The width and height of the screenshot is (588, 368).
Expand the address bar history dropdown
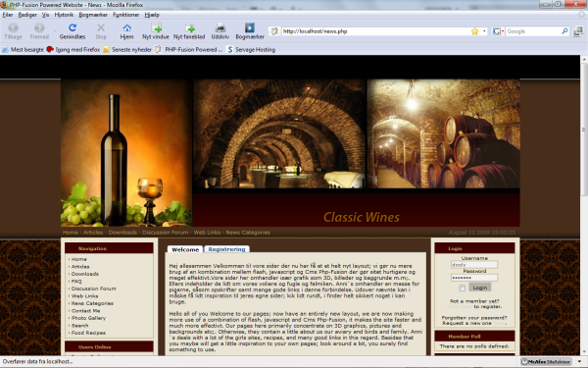pyautogui.click(x=484, y=31)
